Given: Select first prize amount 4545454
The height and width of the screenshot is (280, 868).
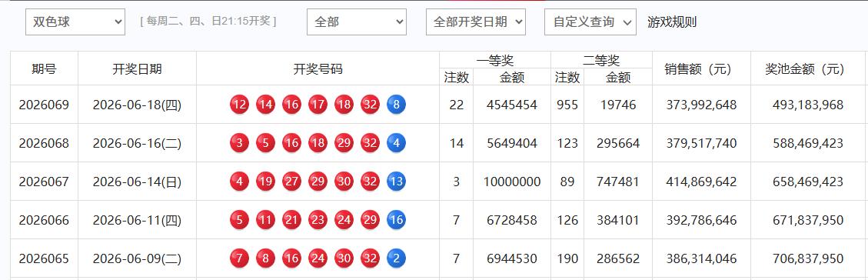Looking at the screenshot, I should pyautogui.click(x=512, y=105).
